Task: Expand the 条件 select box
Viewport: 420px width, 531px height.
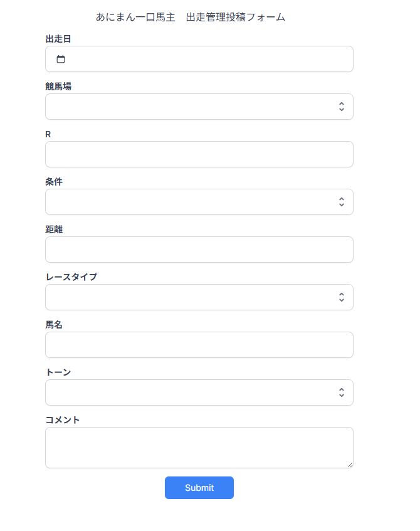Action: coord(188,202)
